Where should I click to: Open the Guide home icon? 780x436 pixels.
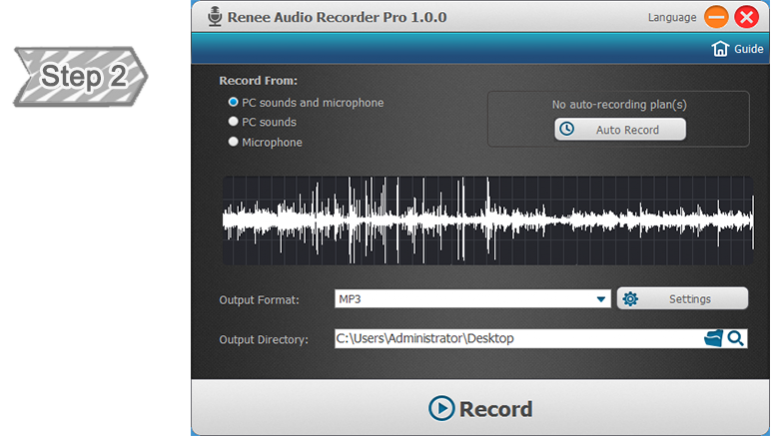(x=720, y=49)
